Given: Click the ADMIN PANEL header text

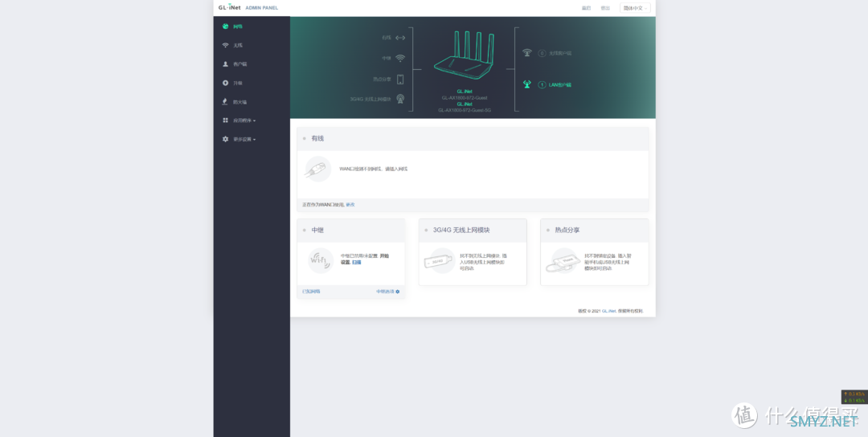Looking at the screenshot, I should (262, 8).
